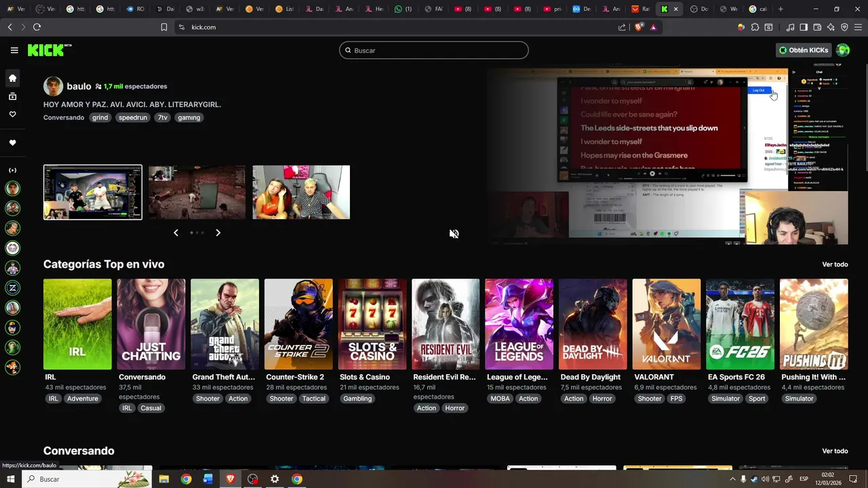Show next featured stream
868x488 pixels.
[x=218, y=232]
